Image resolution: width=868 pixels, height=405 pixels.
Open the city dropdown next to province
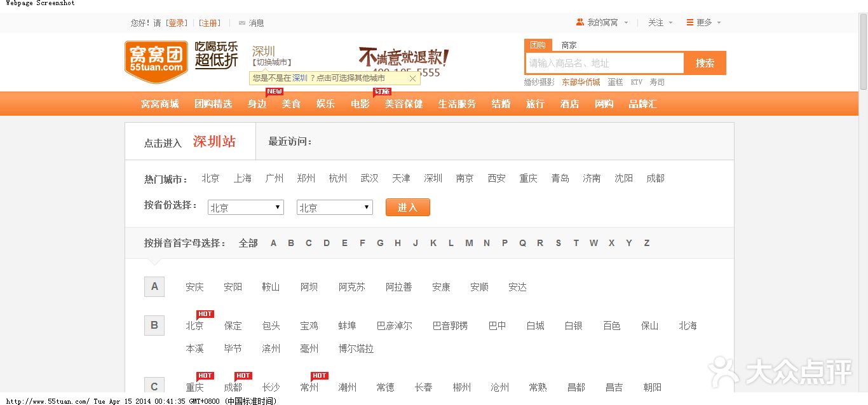[334, 207]
